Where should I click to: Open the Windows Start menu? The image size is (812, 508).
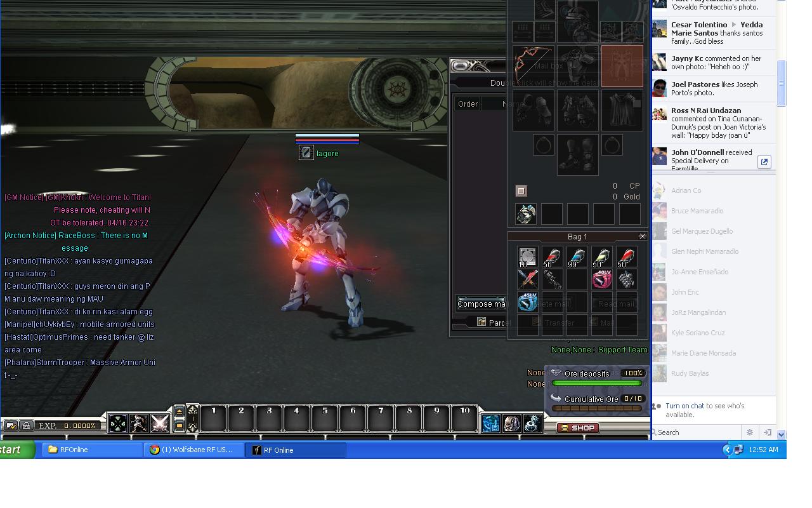coord(17,450)
